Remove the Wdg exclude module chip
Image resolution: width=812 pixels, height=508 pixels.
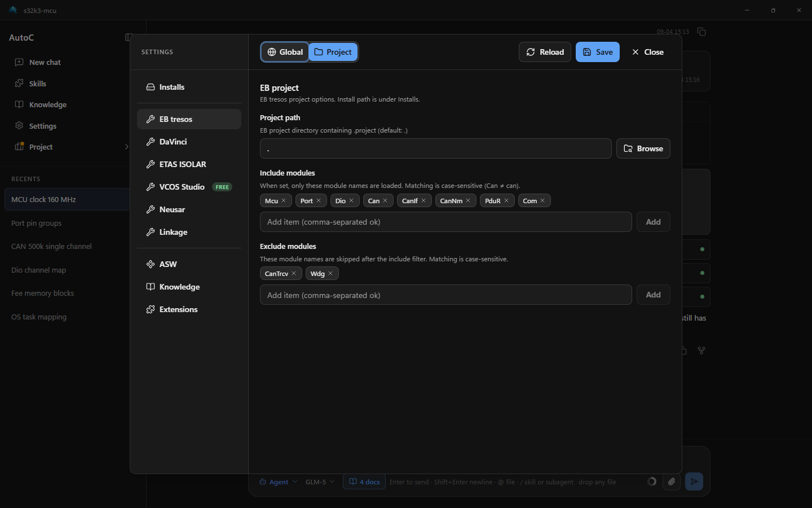(x=330, y=273)
